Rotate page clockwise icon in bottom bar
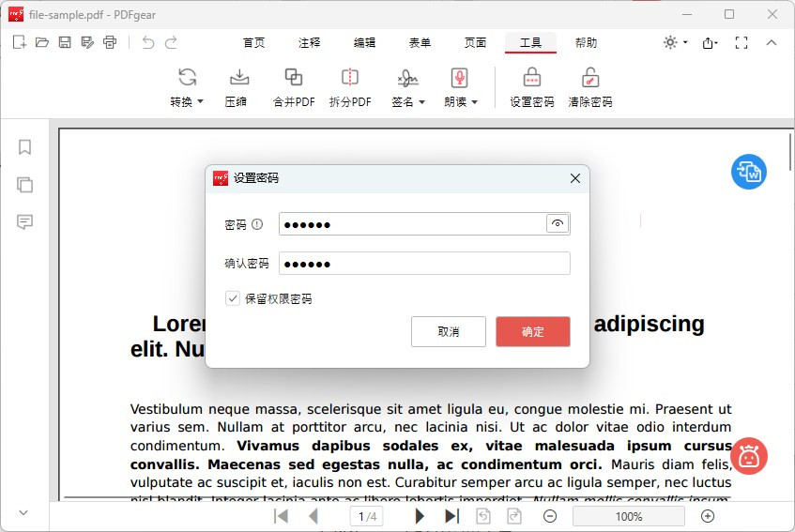 coord(514,516)
